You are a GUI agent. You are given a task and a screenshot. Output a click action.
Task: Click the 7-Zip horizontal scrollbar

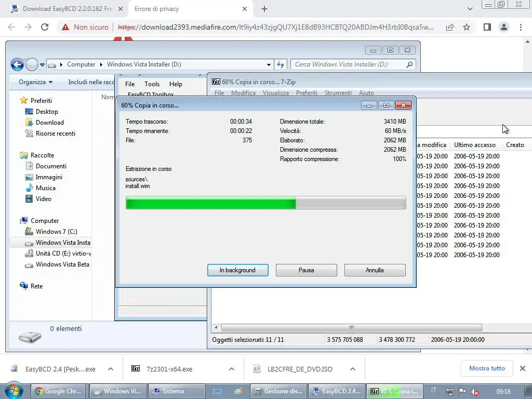point(352,327)
